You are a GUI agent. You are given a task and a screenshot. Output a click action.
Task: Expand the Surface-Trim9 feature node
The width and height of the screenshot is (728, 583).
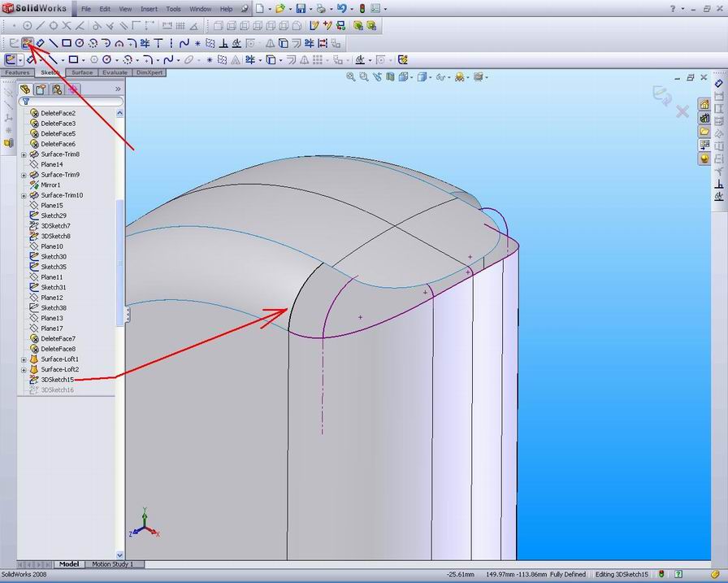pos(23,174)
